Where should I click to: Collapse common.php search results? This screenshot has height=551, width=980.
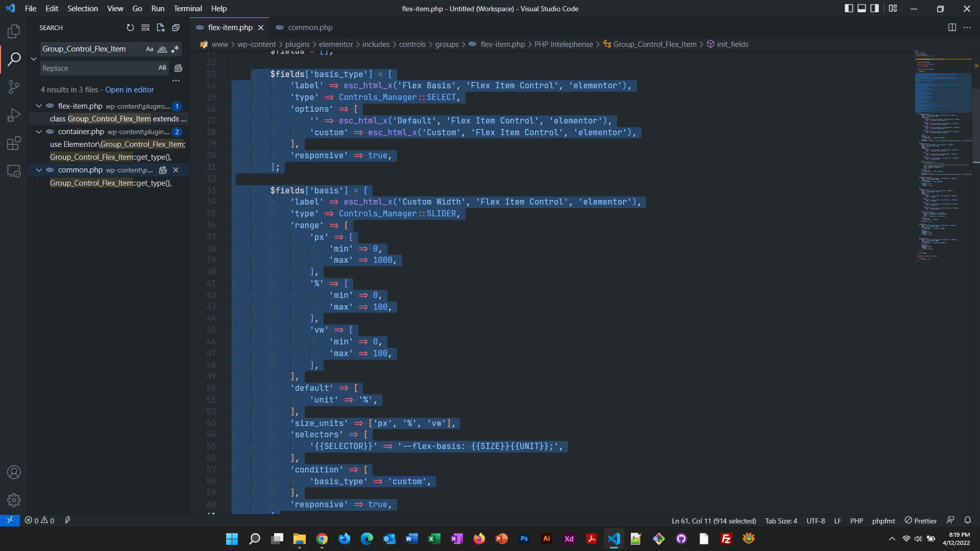[x=39, y=170]
